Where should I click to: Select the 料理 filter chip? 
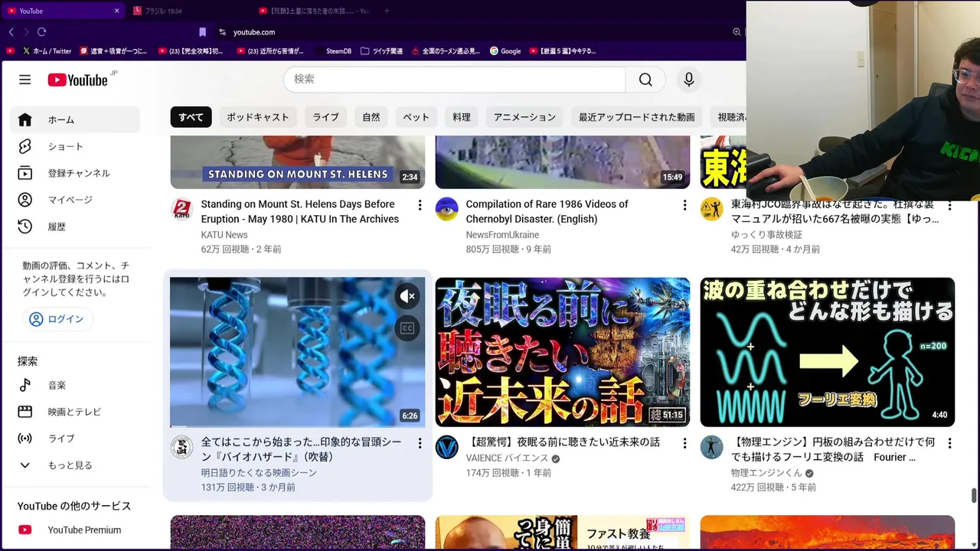(x=461, y=117)
